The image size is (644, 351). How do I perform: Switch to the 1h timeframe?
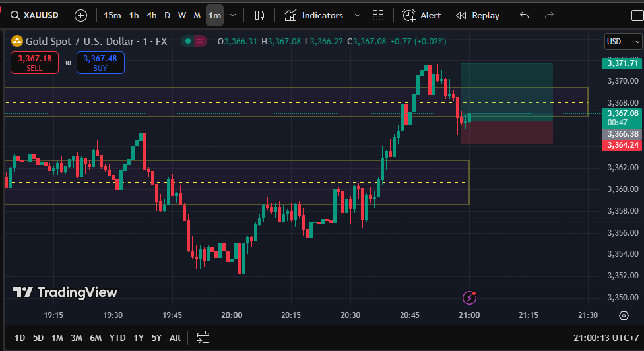click(x=134, y=16)
